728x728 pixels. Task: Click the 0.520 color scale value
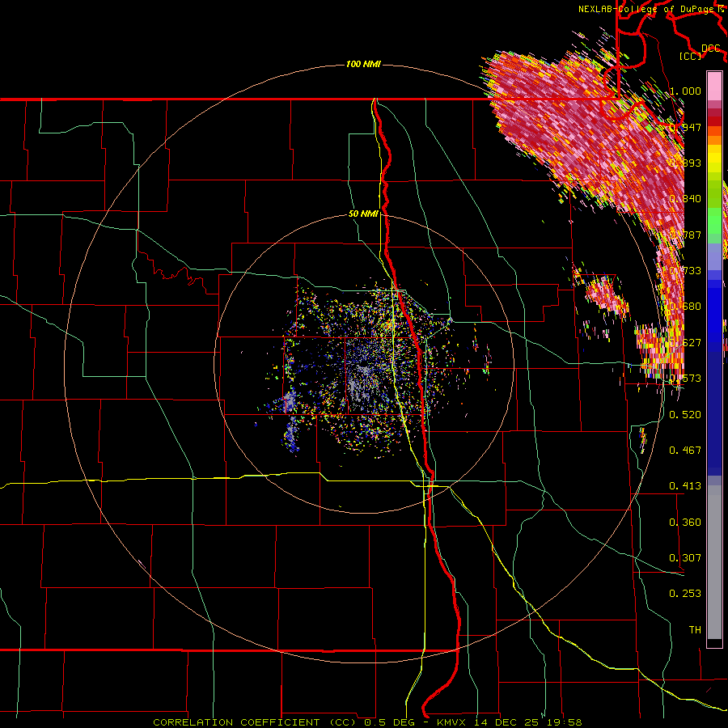[x=685, y=414]
